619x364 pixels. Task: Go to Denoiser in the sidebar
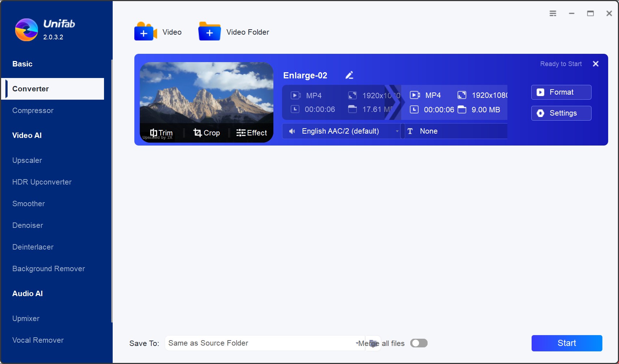click(27, 225)
